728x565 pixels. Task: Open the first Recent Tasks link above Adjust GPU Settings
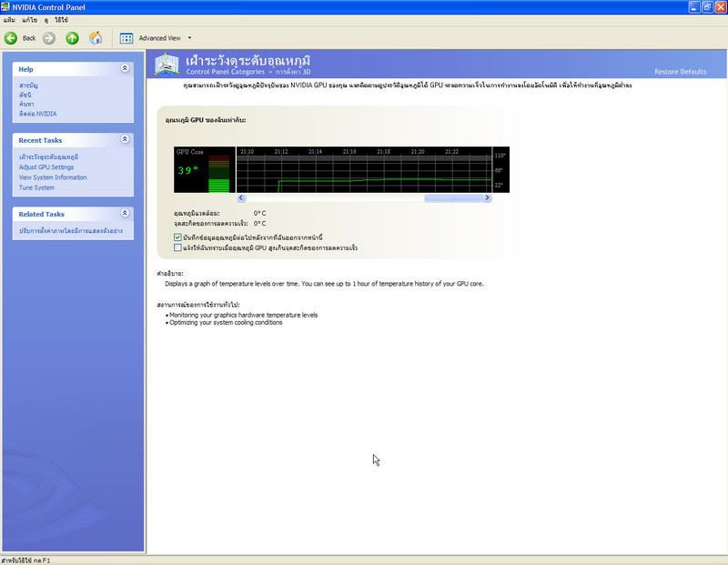(x=49, y=156)
